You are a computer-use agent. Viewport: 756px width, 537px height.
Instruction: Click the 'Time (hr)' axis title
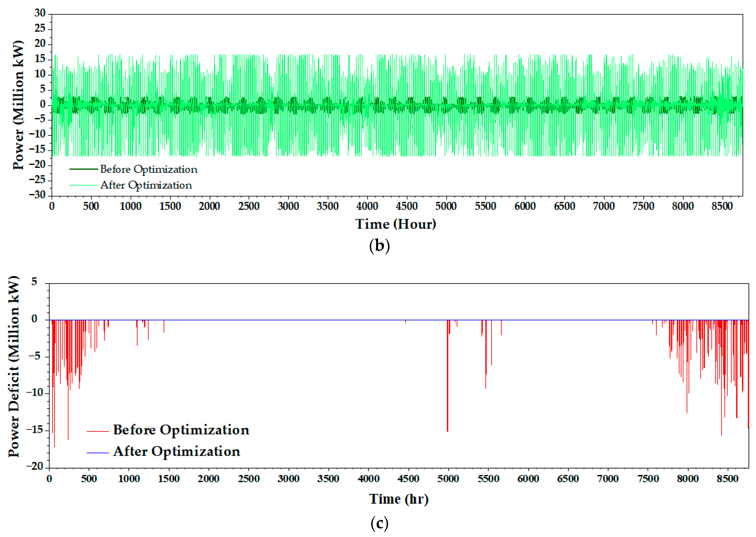pyautogui.click(x=399, y=499)
